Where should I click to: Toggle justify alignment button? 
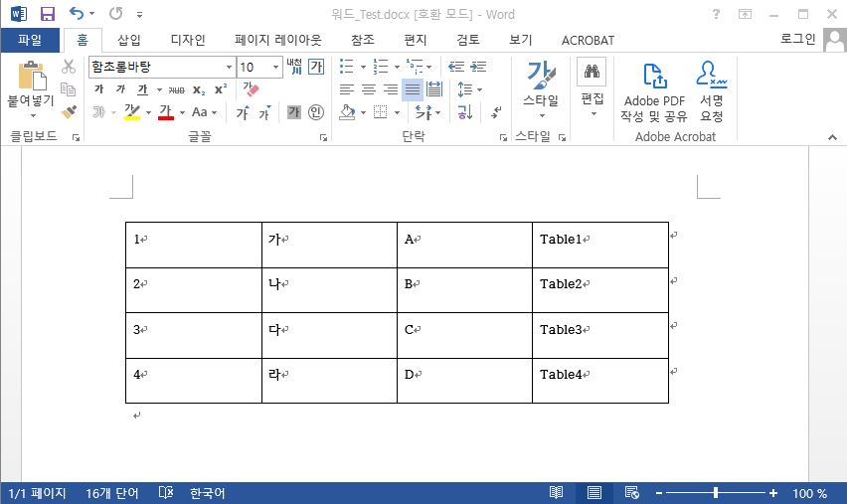point(413,89)
